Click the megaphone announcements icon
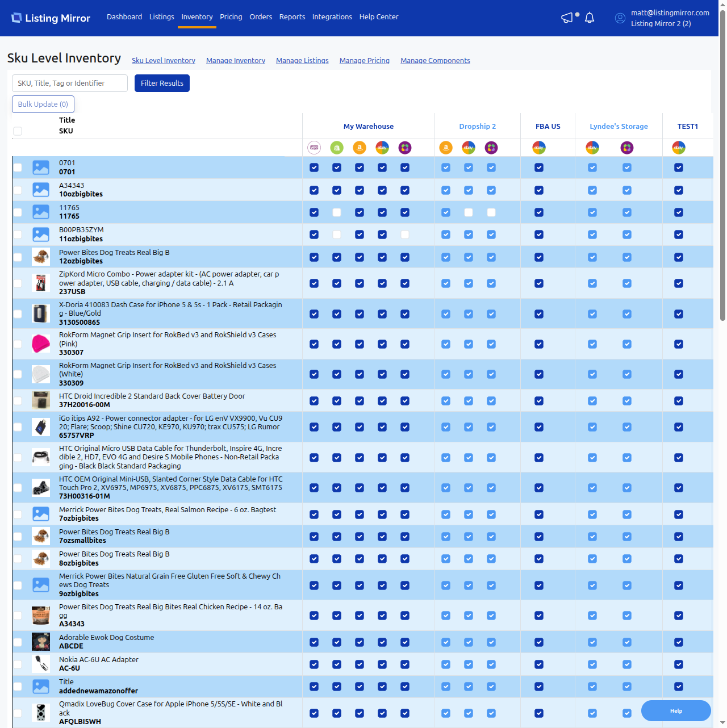The height and width of the screenshot is (728, 727). click(567, 18)
